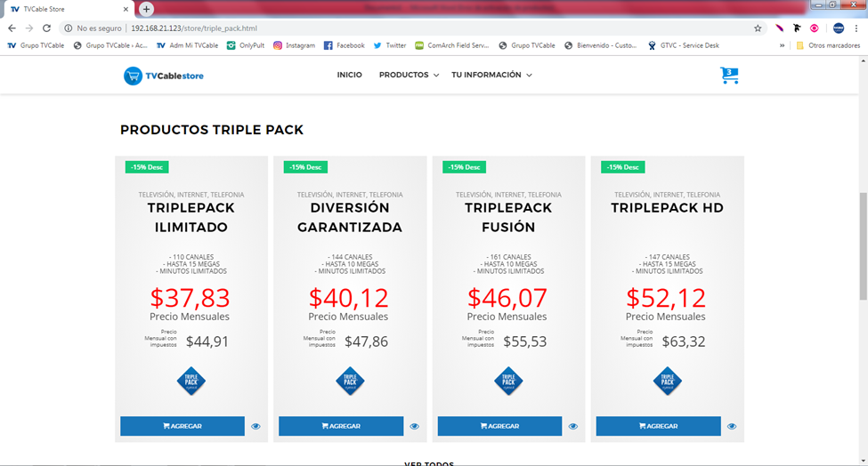
Task: Click the '161 CANALES' feature line
Action: click(508, 257)
